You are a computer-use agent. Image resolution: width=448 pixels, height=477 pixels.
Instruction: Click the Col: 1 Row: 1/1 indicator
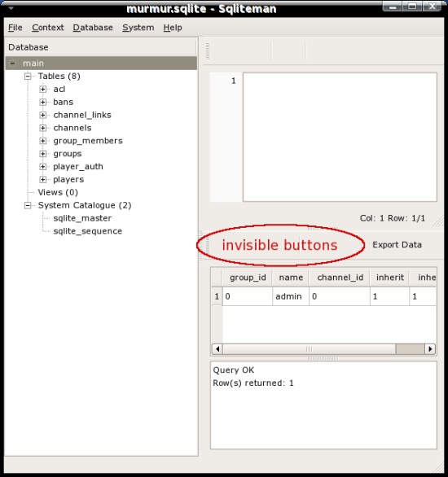point(393,218)
